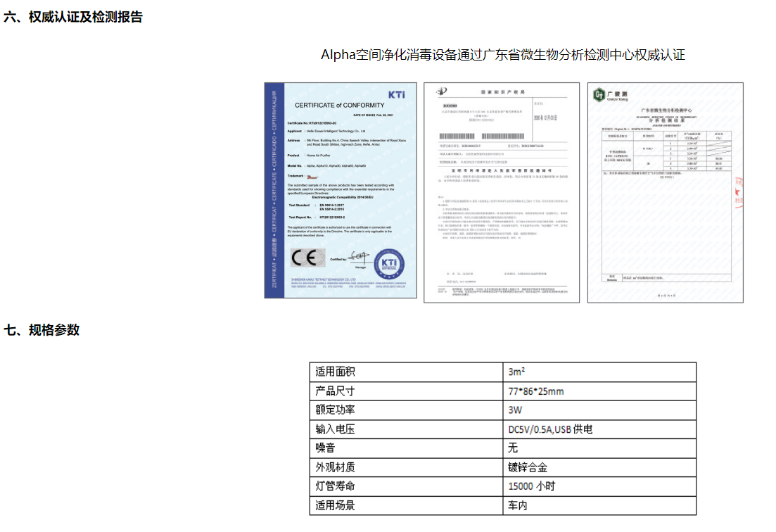776x532 pixels.
Task: Click the KTI logo at certificate top
Action: (396, 94)
